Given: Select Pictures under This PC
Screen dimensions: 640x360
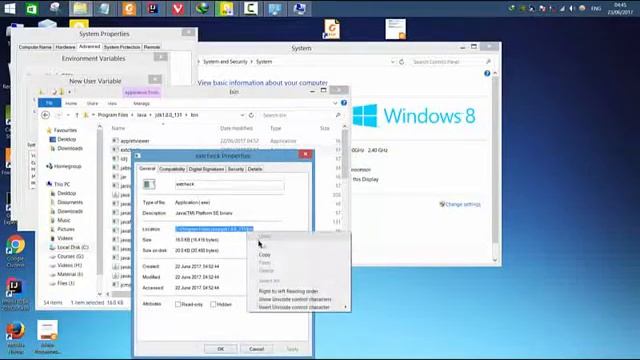Looking at the screenshot, I should click(x=66, y=229).
